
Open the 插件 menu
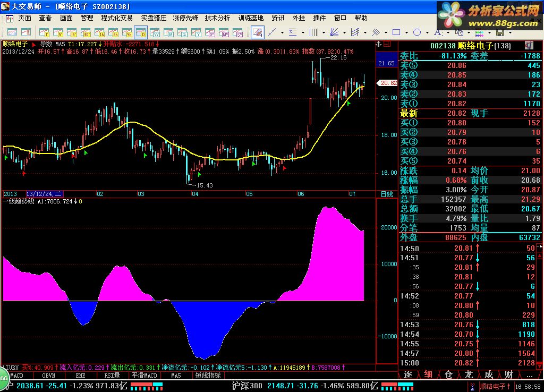(319, 18)
